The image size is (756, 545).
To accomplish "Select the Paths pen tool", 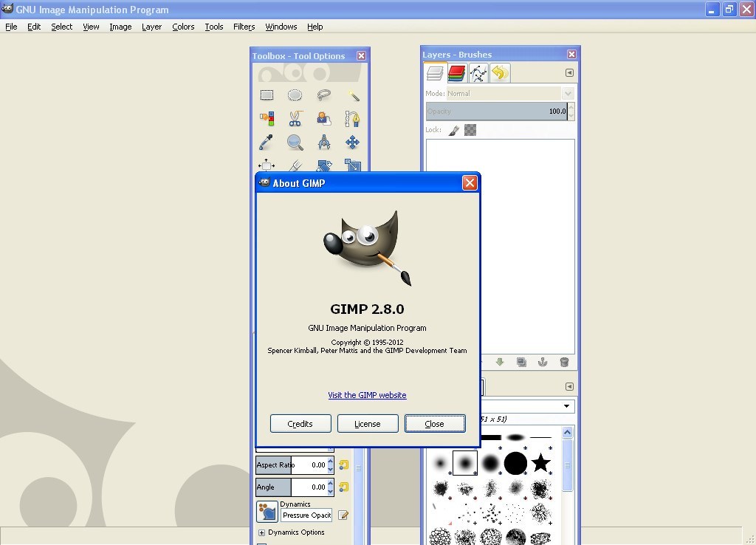I will point(352,119).
